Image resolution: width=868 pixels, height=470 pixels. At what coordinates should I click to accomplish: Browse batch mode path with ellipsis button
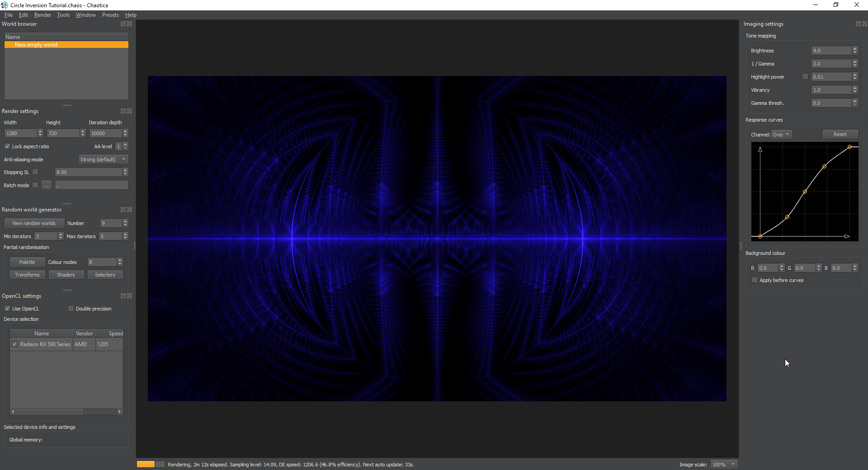(x=46, y=185)
